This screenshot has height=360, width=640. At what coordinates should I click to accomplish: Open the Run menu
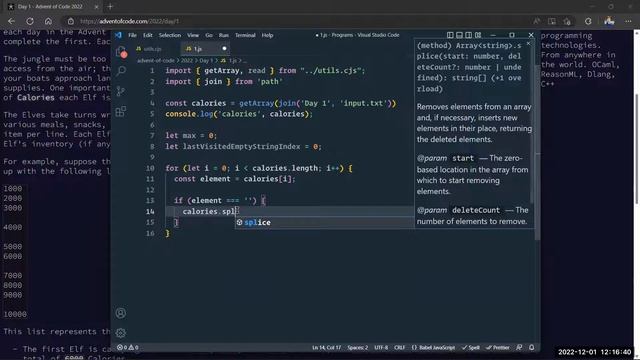click(224, 35)
